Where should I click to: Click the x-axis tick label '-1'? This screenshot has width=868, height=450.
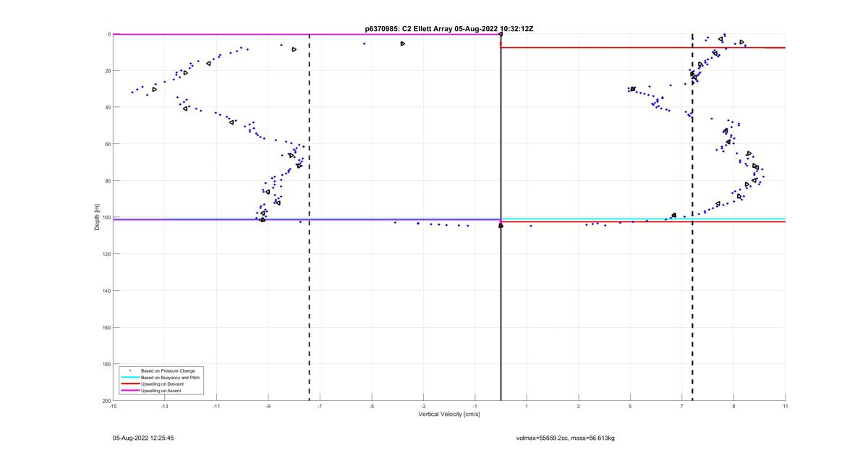475,407
